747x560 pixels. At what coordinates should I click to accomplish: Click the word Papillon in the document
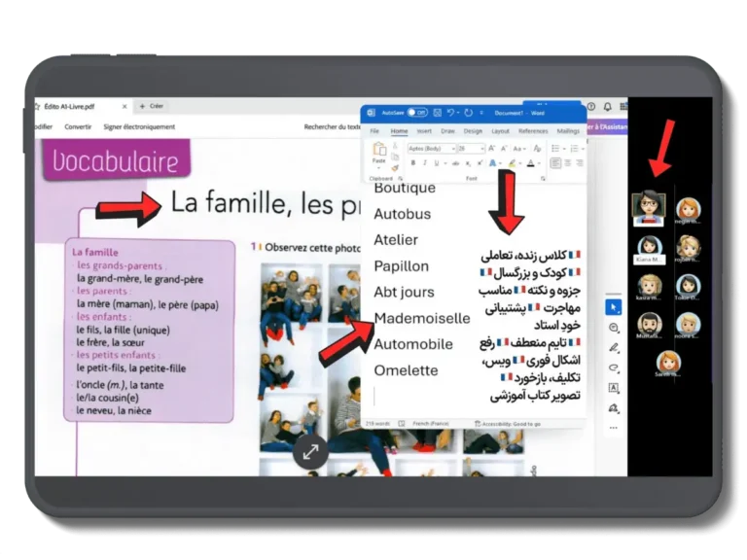click(401, 266)
